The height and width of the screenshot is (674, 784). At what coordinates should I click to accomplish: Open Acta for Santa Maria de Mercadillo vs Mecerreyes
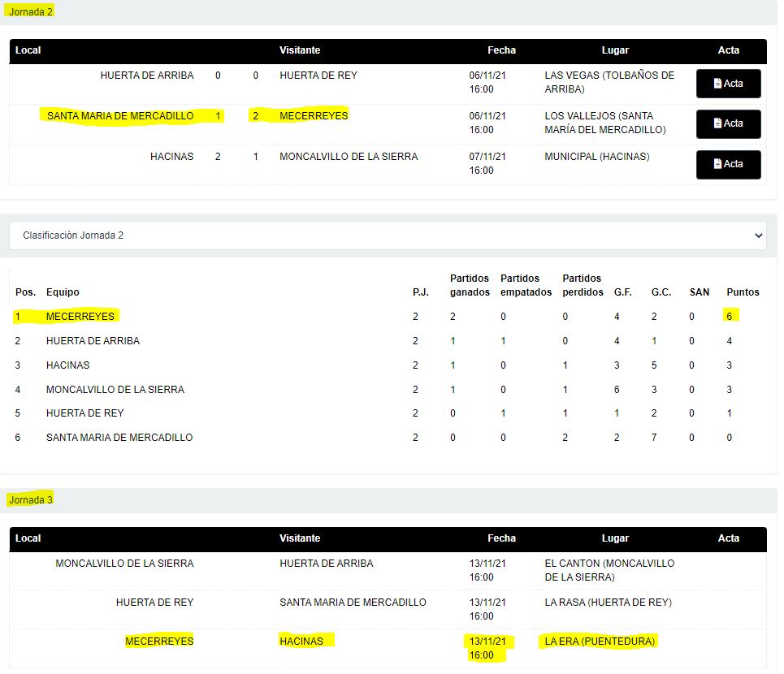[728, 123]
